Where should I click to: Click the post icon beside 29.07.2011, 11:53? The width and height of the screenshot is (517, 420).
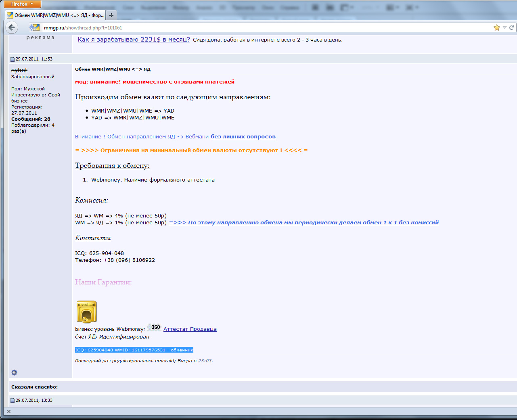click(x=13, y=59)
